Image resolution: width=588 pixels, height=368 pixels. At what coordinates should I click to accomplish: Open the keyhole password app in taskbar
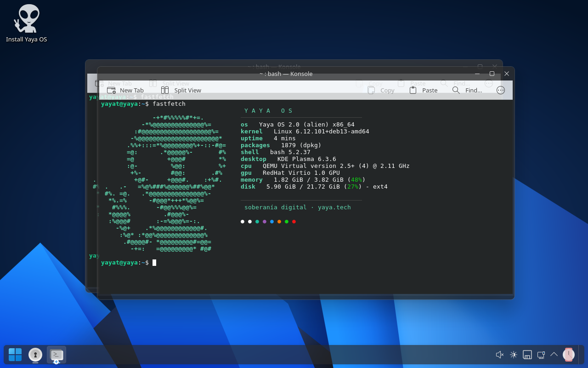[35, 355]
